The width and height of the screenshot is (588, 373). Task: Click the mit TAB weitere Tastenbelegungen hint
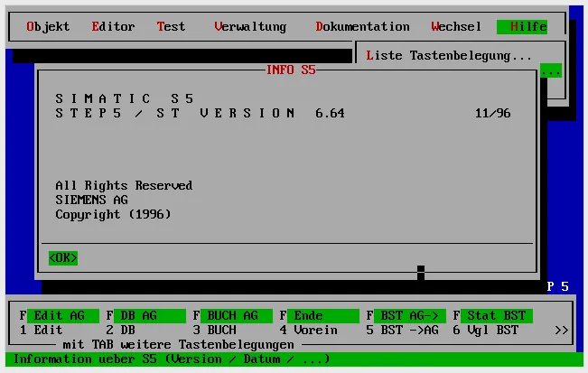pos(178,344)
